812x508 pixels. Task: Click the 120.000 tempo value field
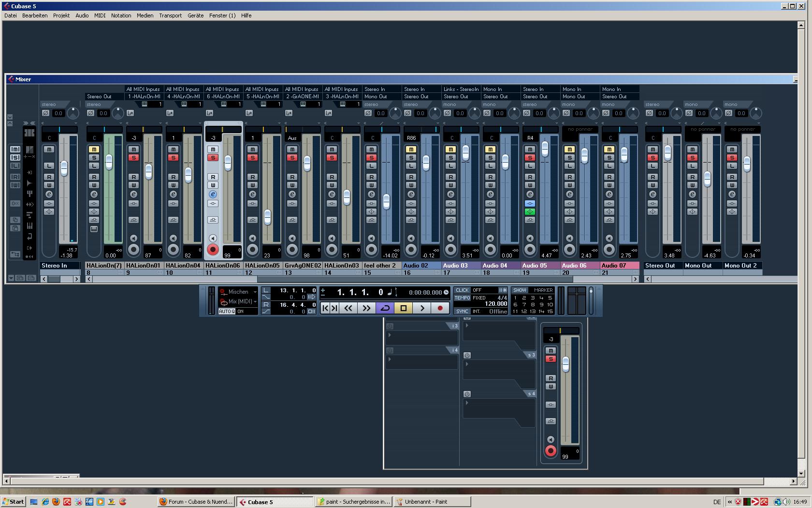495,304
